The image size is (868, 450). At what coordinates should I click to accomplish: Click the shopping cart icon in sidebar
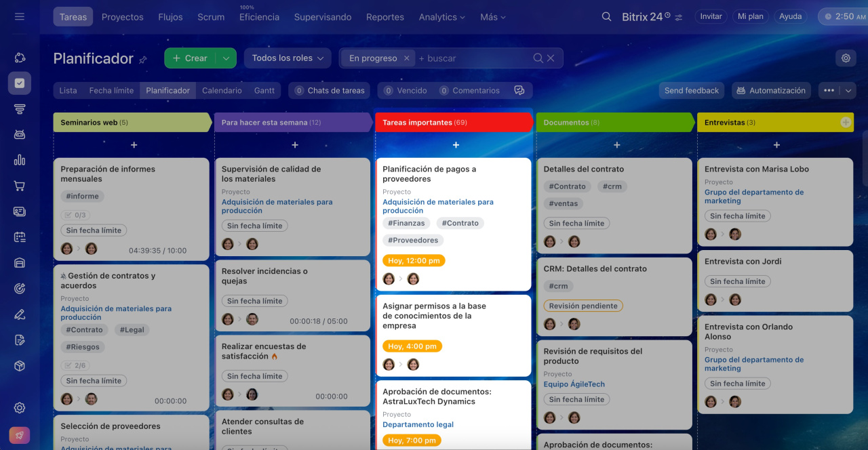tap(20, 186)
